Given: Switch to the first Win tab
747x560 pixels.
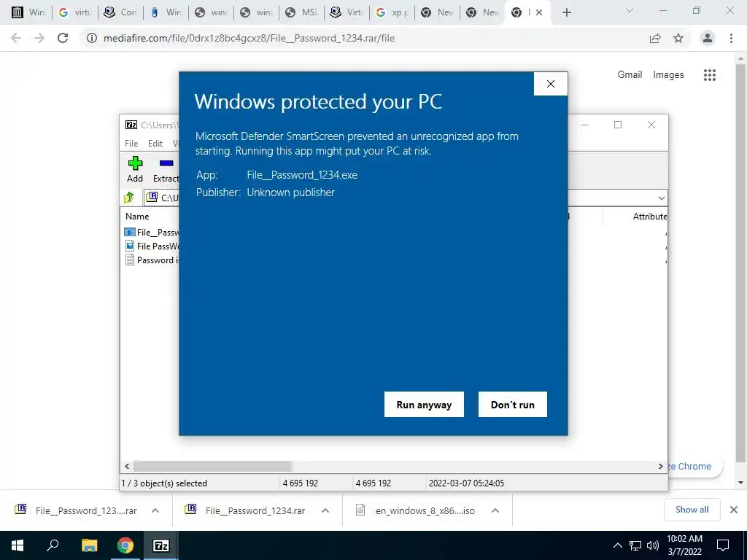Looking at the screenshot, I should coord(28,12).
